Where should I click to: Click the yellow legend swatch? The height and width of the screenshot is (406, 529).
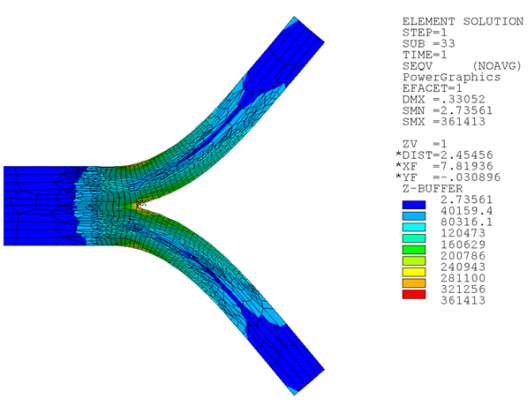click(x=414, y=272)
